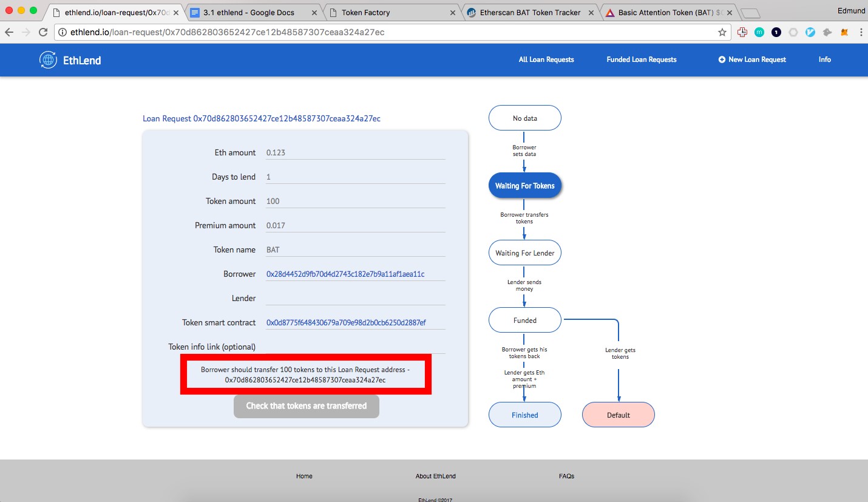Click the Premium amount field

click(356, 225)
